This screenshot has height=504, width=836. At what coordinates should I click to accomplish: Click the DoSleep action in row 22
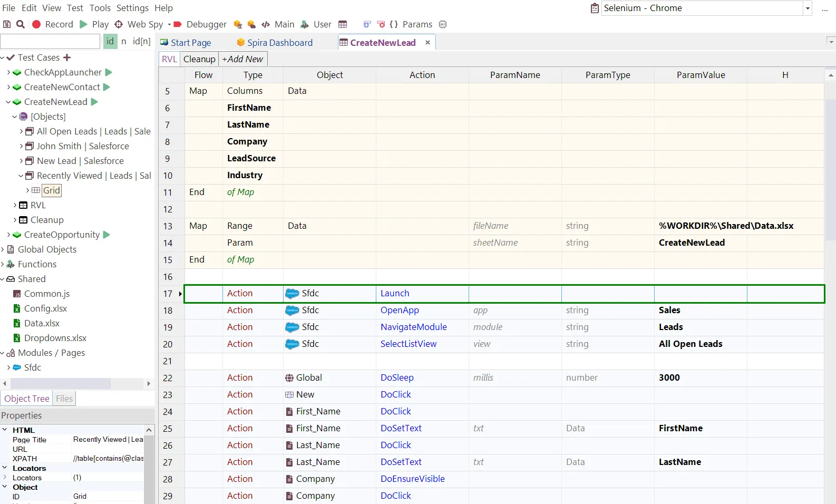coord(397,377)
